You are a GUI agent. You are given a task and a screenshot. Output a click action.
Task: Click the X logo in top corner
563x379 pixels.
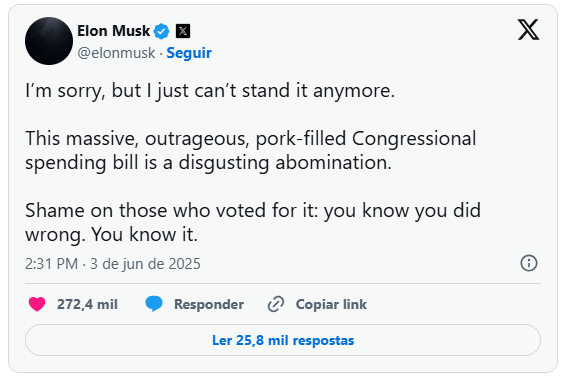(528, 29)
